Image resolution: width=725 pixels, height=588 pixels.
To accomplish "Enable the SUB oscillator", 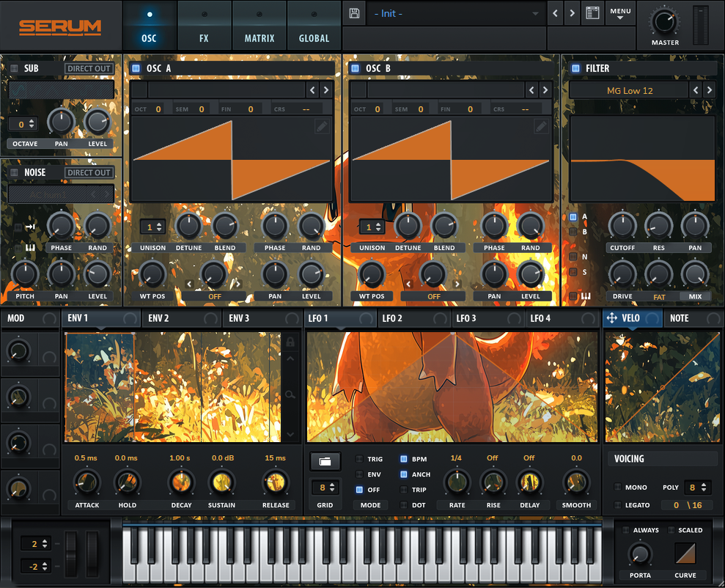I will point(15,68).
